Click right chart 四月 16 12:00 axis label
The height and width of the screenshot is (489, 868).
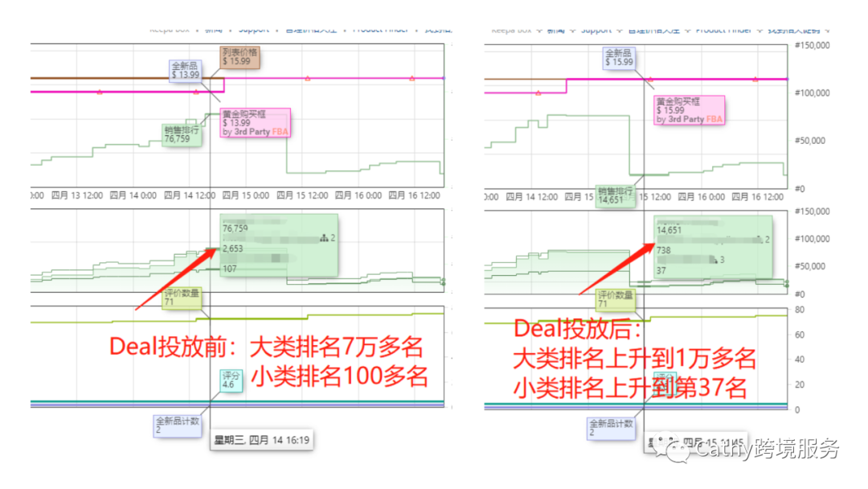757,197
